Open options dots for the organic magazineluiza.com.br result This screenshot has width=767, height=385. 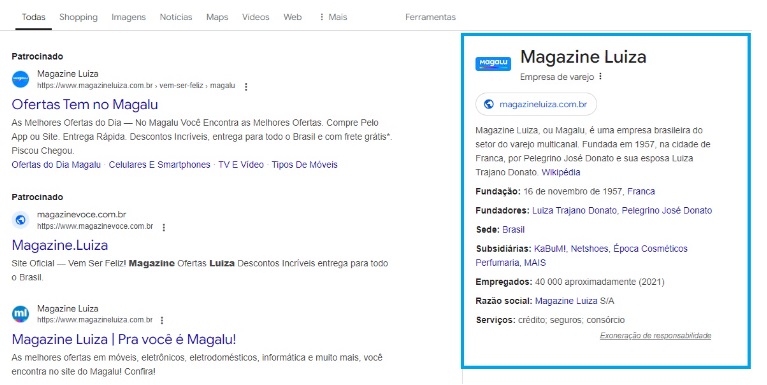coord(162,320)
